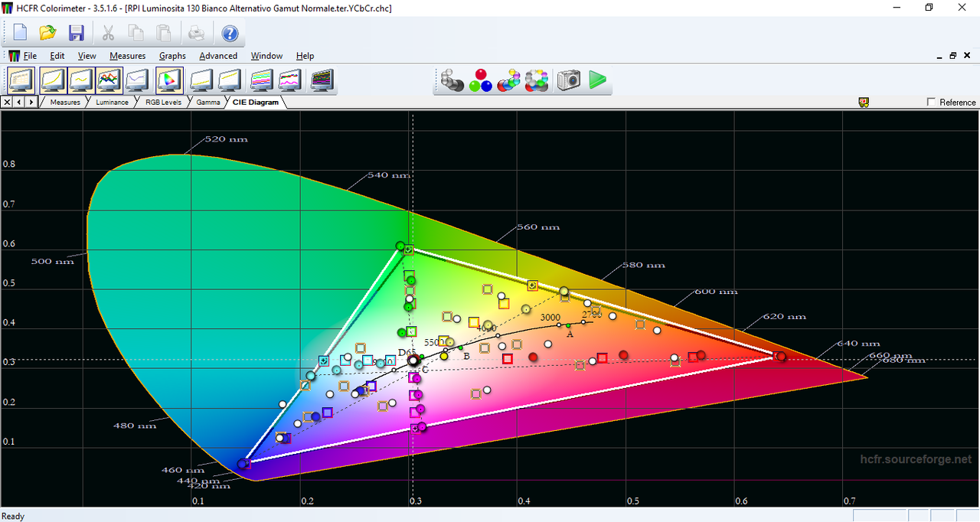Screen dimensions: 980x522
Task: Switch to the Gamma tab
Action: pos(208,102)
